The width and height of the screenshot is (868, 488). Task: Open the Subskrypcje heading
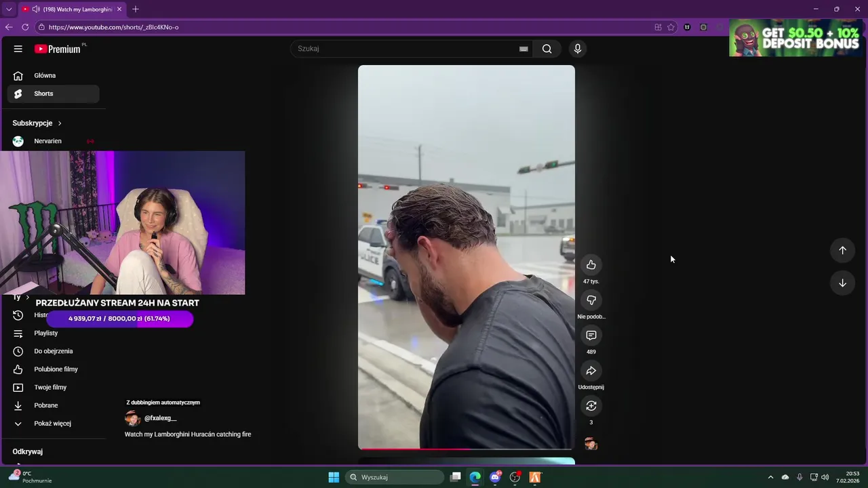(33, 123)
